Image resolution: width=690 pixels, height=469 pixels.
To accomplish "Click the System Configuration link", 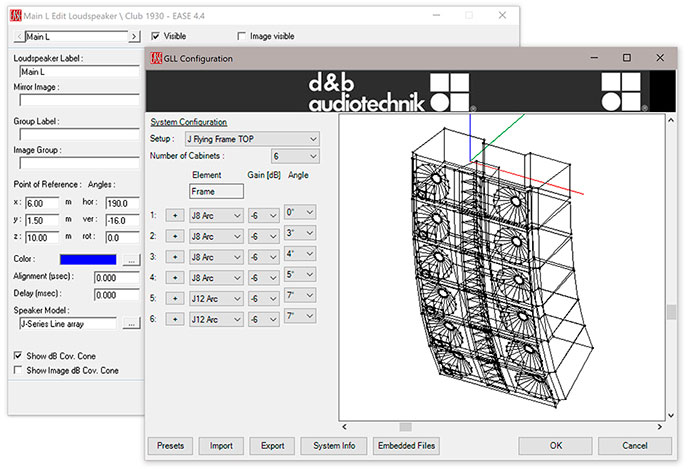I will coord(188,122).
